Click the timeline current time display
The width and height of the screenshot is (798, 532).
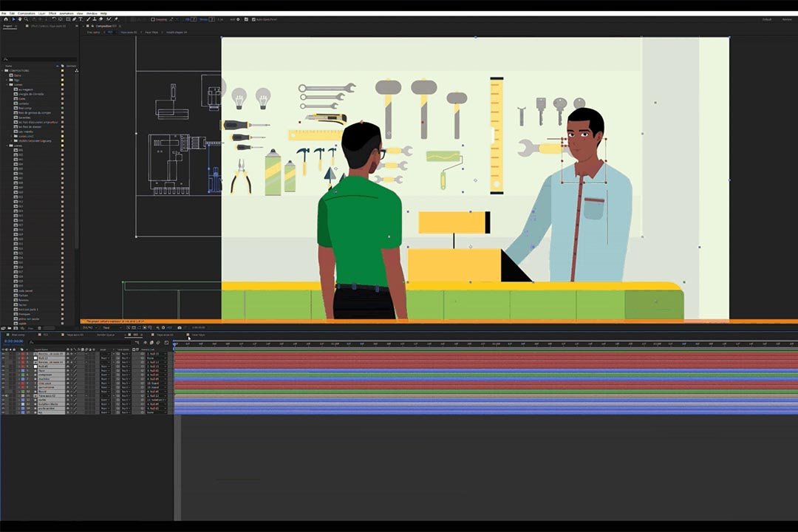pyautogui.click(x=14, y=341)
